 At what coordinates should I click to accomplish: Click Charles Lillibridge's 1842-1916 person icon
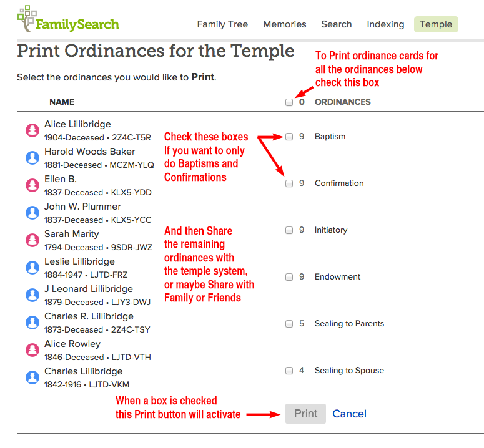tap(32, 377)
